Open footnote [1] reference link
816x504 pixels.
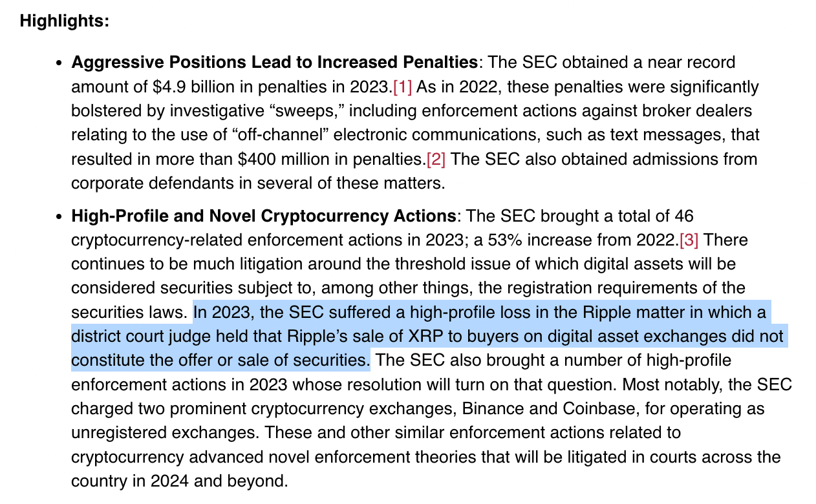[x=402, y=87]
